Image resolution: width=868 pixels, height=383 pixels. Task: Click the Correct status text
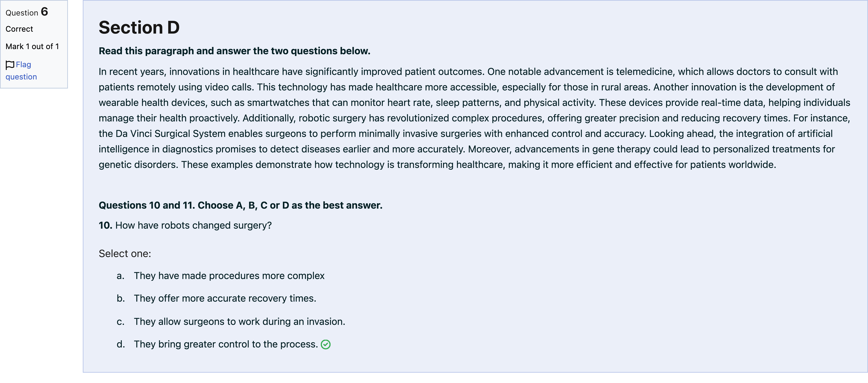coord(19,29)
